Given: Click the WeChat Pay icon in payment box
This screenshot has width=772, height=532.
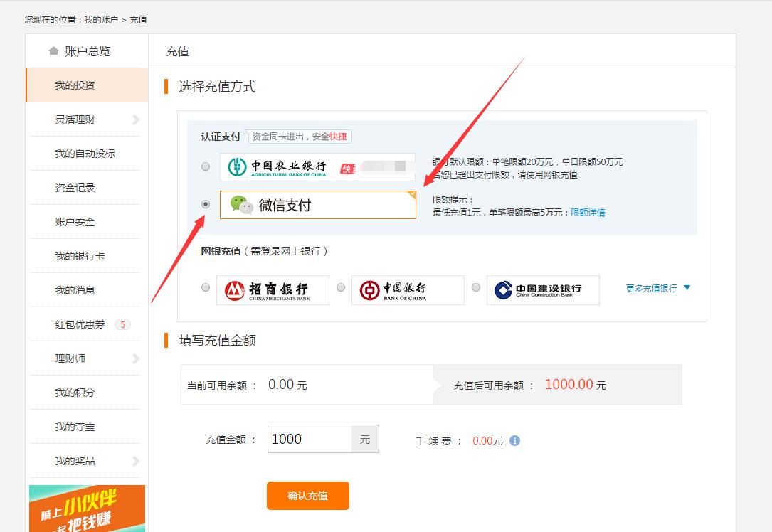Looking at the screenshot, I should 242,205.
